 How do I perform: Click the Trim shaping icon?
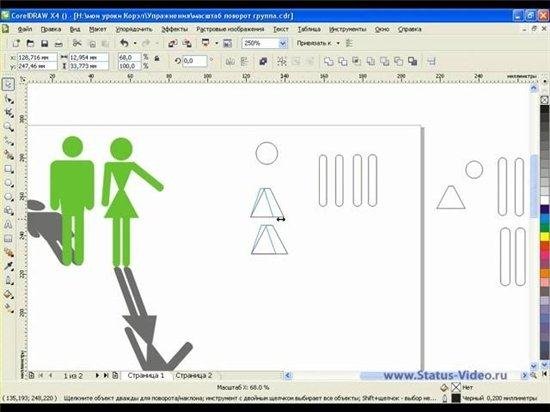pyautogui.click(x=343, y=62)
